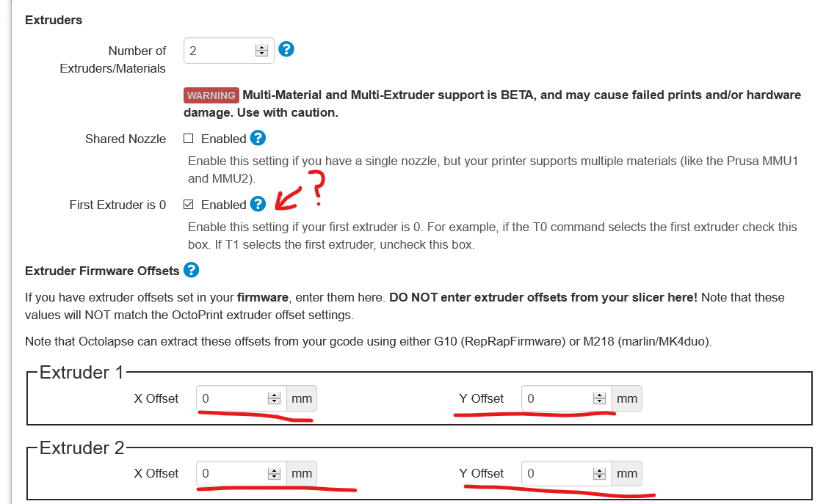The image size is (826, 504).
Task: Decrease Extruder 2 Y Offset value
Action: tap(601, 476)
